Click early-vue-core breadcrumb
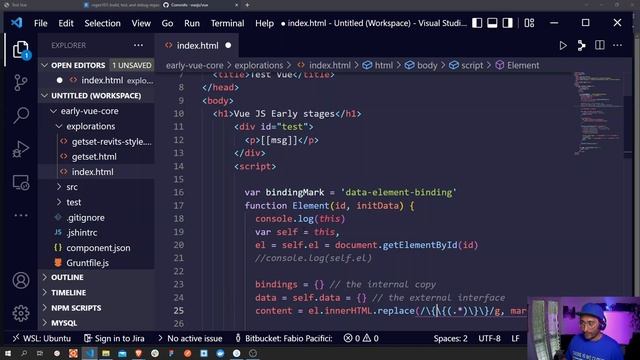Viewport: 640px width, 360px height. tap(195, 65)
